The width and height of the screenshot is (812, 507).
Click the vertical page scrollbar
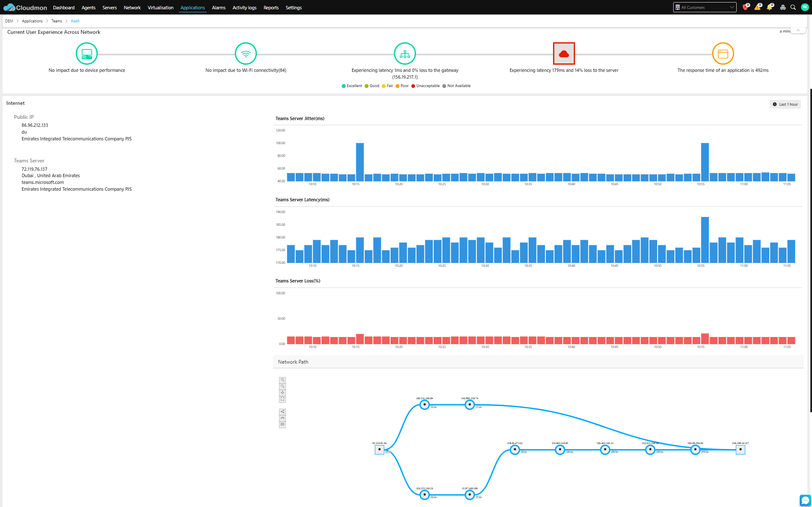tap(810, 249)
